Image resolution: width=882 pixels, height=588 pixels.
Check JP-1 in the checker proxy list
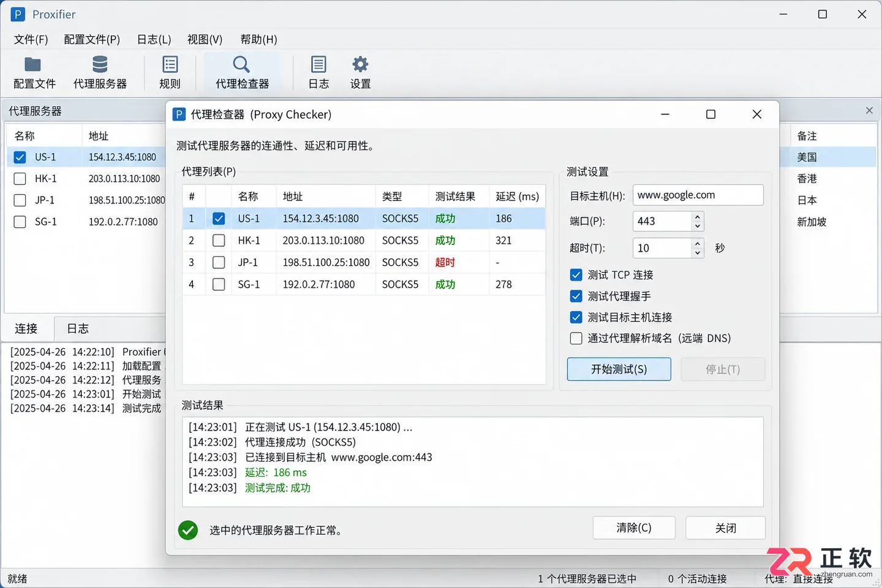(x=219, y=263)
